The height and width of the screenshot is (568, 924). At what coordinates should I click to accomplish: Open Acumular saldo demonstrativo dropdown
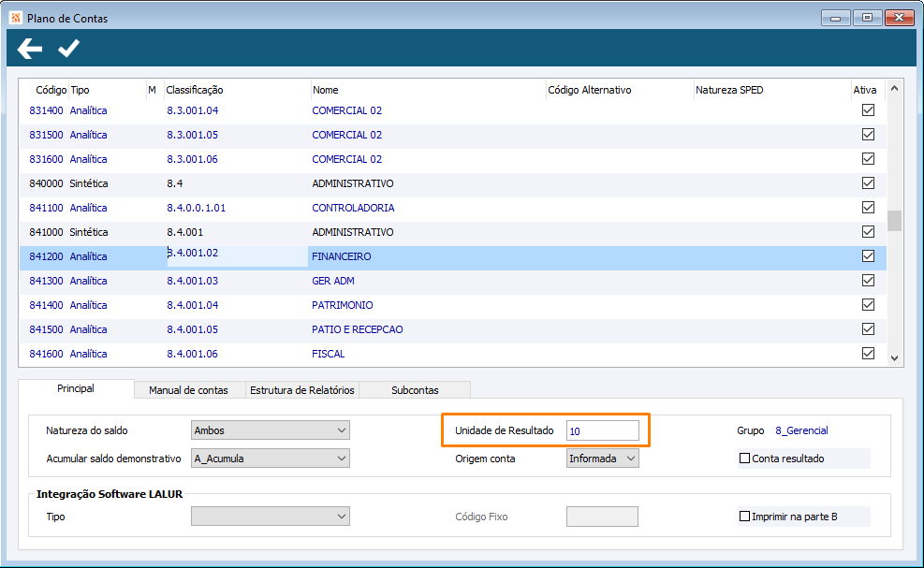tap(271, 459)
